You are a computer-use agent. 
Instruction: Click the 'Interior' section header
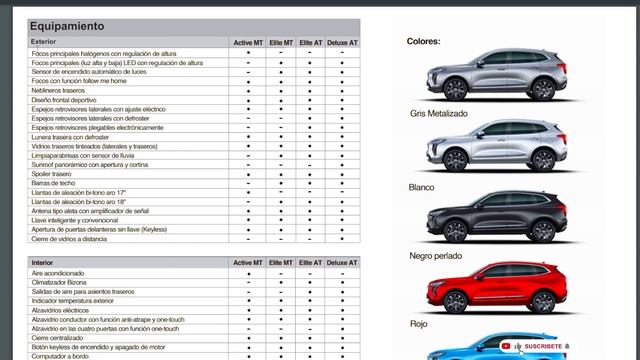click(x=42, y=263)
